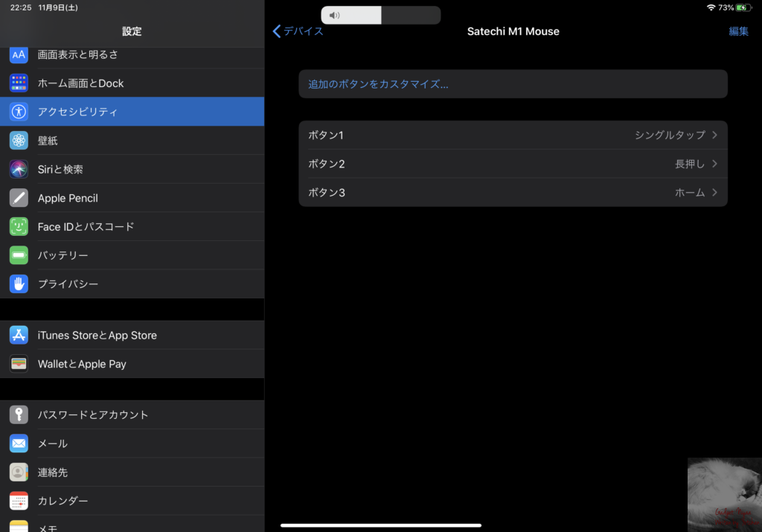The height and width of the screenshot is (532, 762).
Task: Open the バッテリー battery icon
Action: pyautogui.click(x=19, y=255)
